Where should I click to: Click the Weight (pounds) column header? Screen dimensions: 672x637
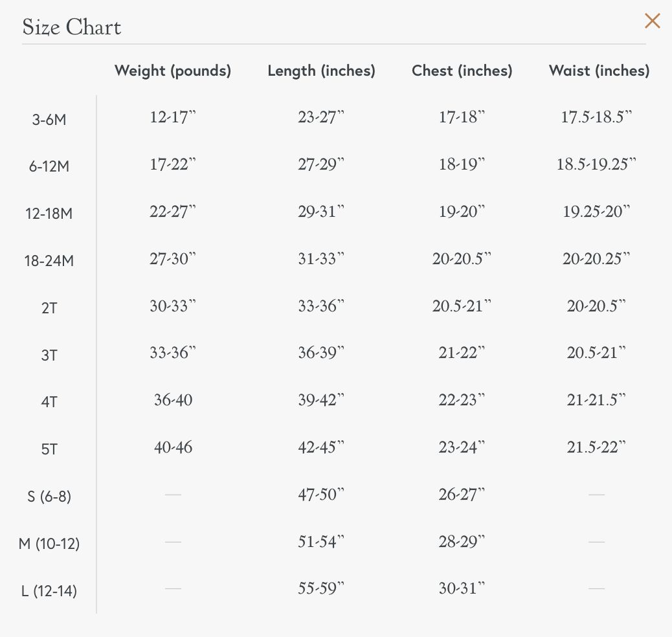click(173, 71)
